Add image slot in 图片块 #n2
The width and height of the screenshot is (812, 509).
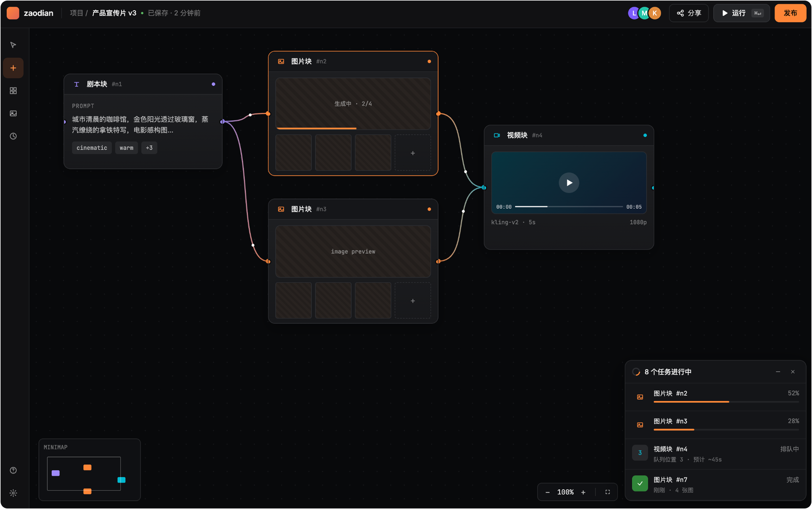coord(413,153)
